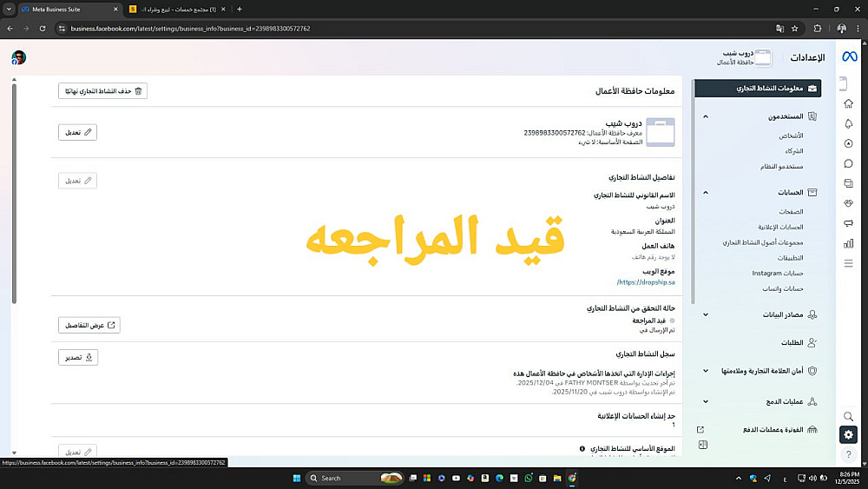Collapse the المستخدمون section
This screenshot has width=868, height=489.
(x=705, y=116)
